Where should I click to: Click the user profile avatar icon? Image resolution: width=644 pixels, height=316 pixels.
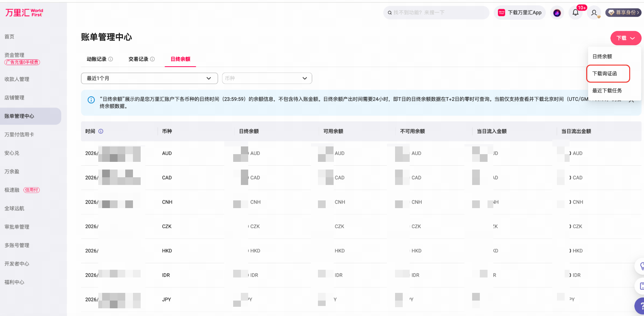pos(594,13)
